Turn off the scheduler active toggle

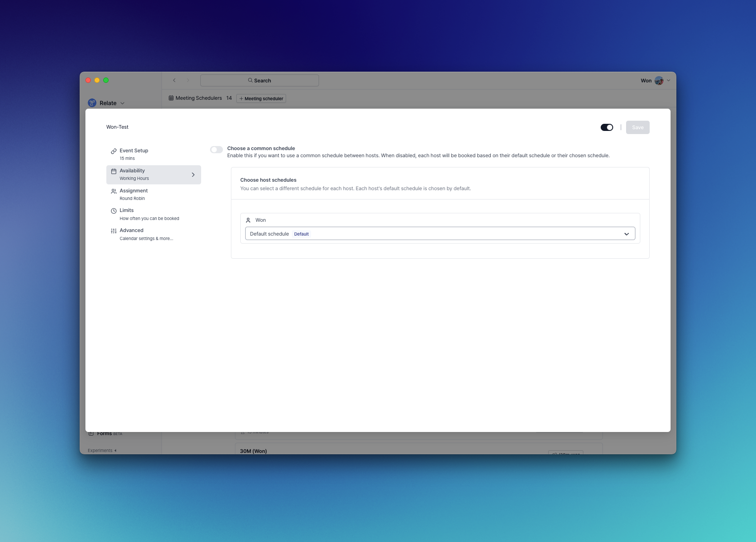pyautogui.click(x=607, y=127)
